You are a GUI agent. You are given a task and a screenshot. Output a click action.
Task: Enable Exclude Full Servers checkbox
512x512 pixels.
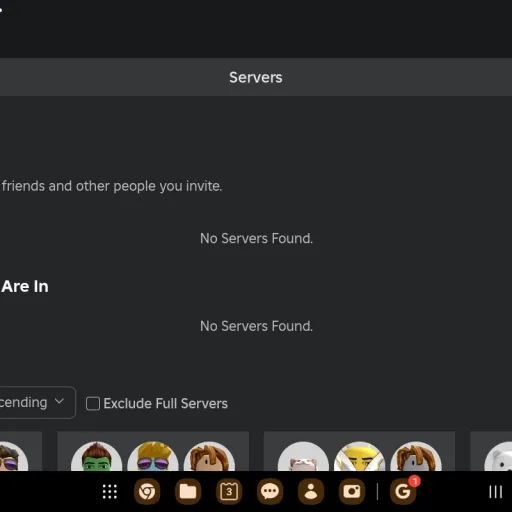tap(93, 404)
